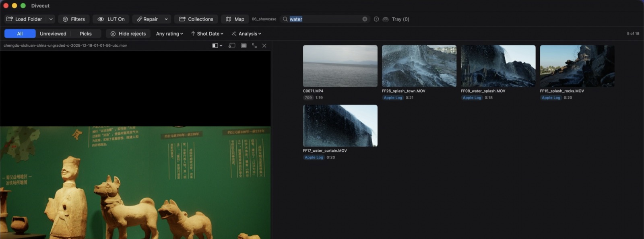Viewport: 644px width, 239px height.
Task: Click the FF08_water_splash.MOV file name
Action: [x=483, y=91]
